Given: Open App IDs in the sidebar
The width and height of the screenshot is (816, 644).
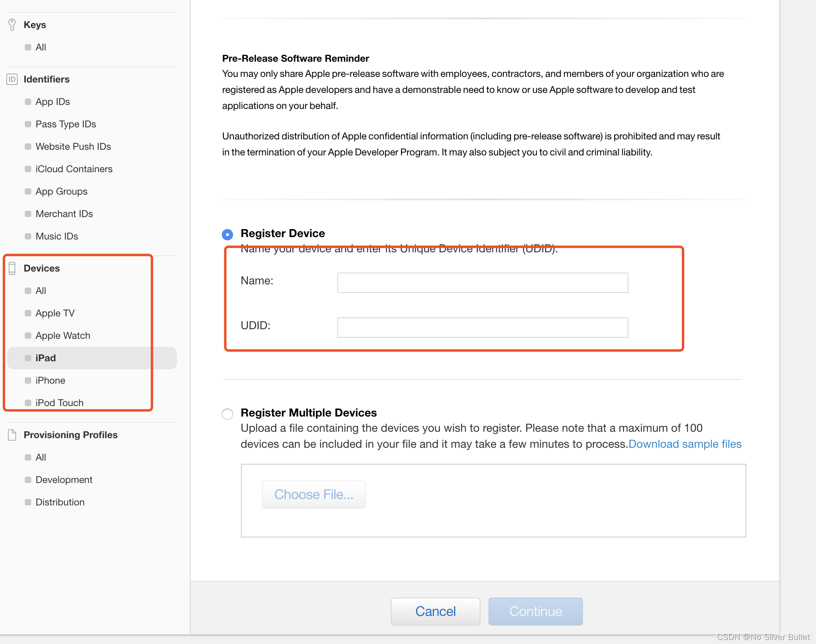Looking at the screenshot, I should coord(52,101).
